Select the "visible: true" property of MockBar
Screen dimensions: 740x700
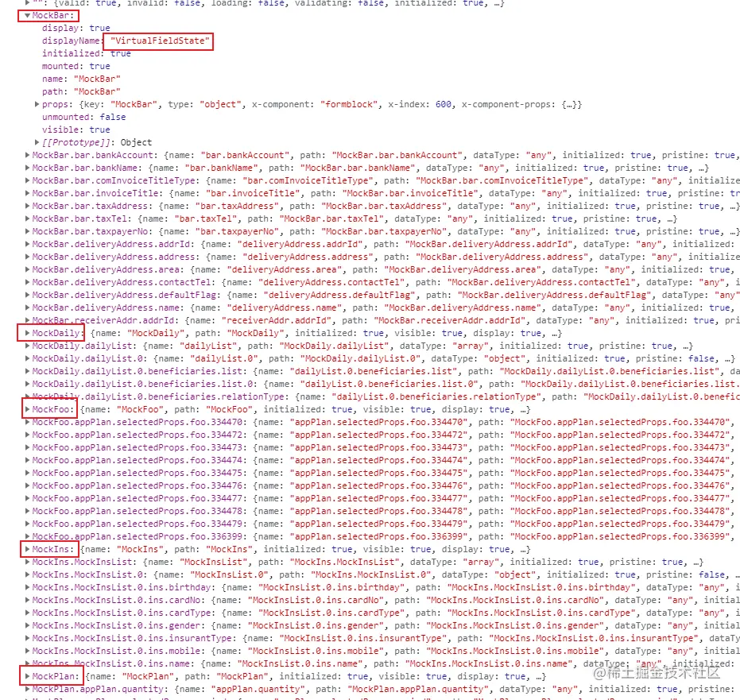click(x=76, y=130)
